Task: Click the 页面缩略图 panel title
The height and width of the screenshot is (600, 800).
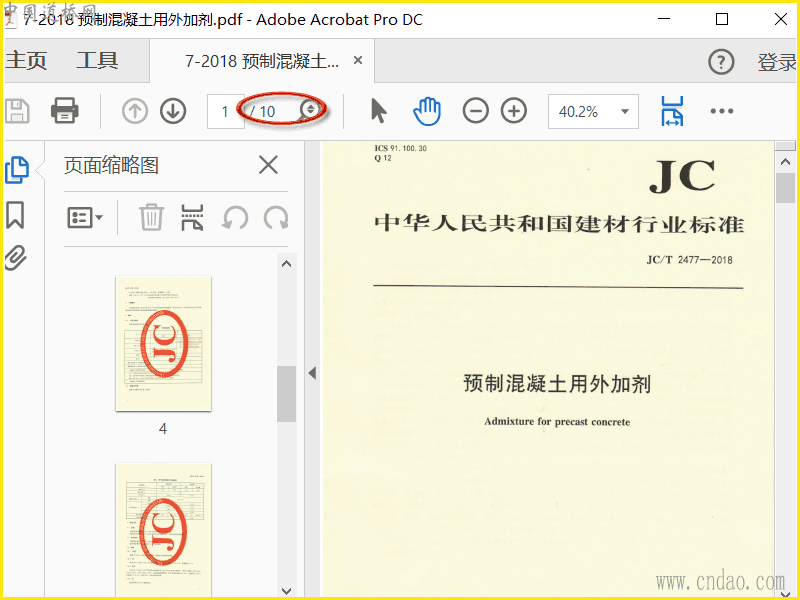Action: [x=111, y=165]
